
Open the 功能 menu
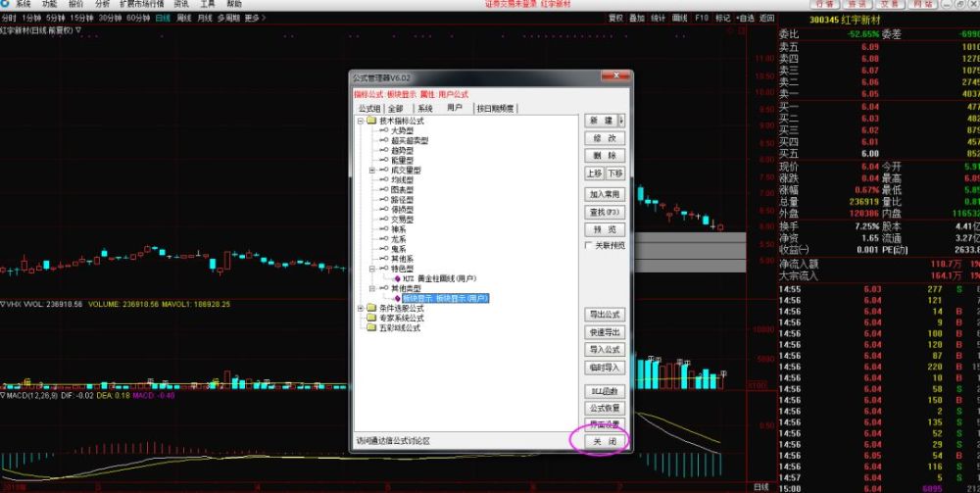(49, 4)
